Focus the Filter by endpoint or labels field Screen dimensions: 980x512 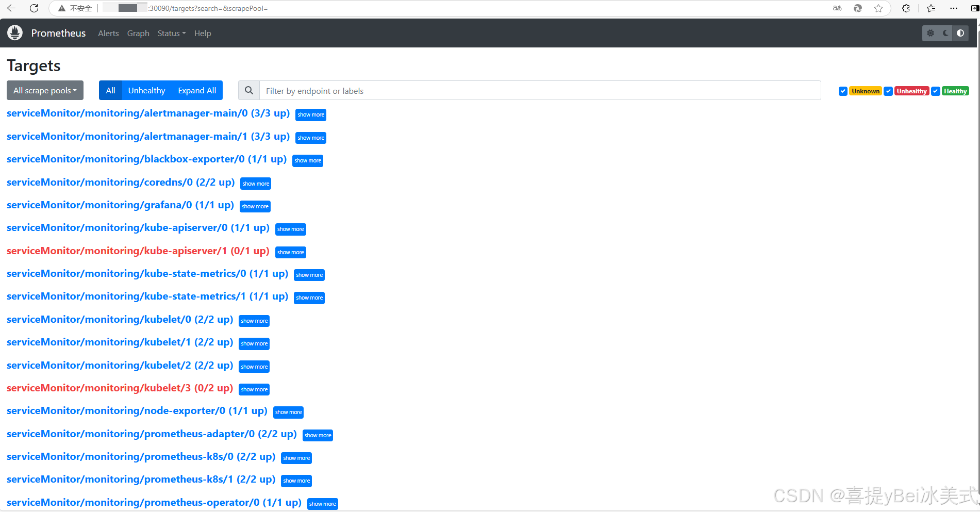pos(540,90)
